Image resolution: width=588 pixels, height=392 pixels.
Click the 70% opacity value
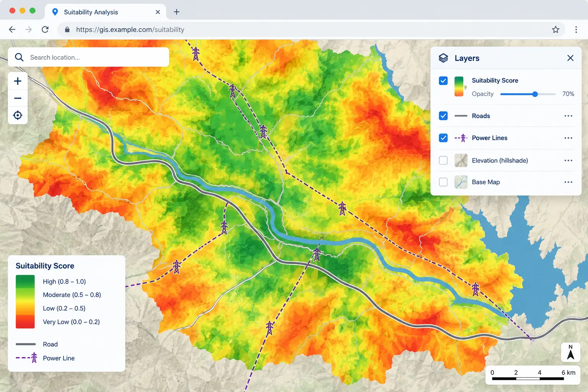click(568, 94)
